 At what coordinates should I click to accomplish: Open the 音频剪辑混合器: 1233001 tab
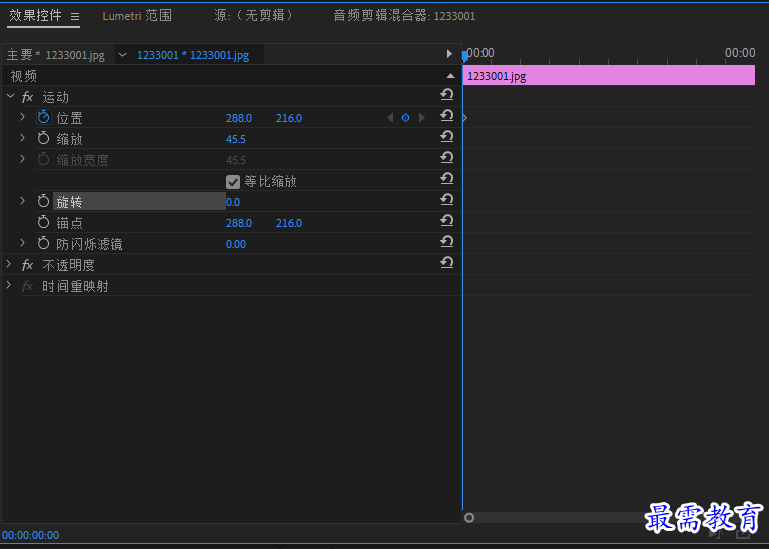point(404,16)
